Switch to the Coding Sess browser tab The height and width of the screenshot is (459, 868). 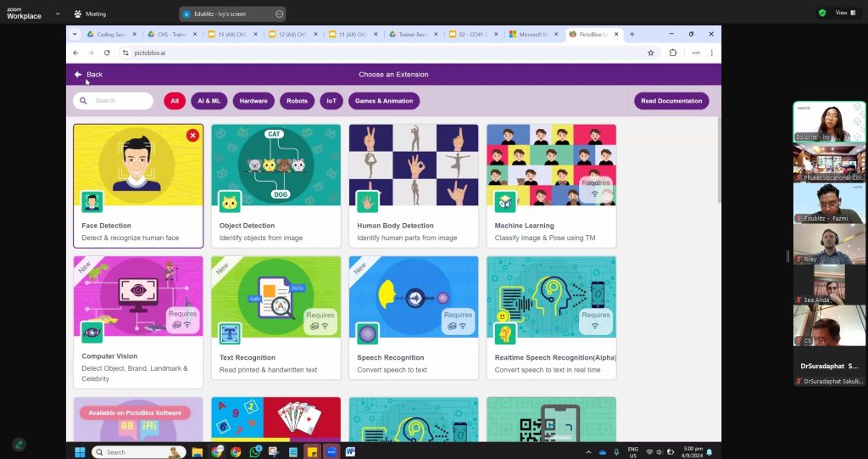pos(111,35)
